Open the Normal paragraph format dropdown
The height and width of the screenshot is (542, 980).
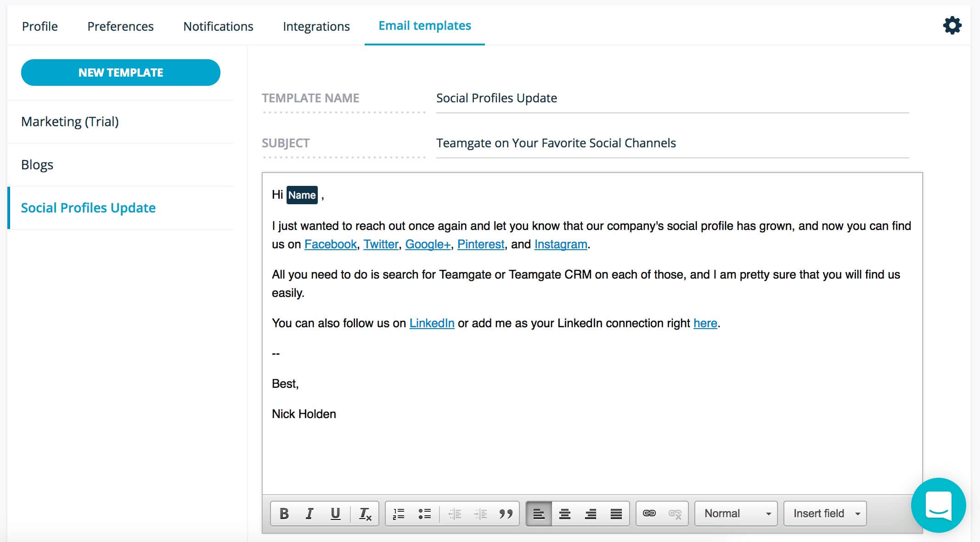point(736,514)
